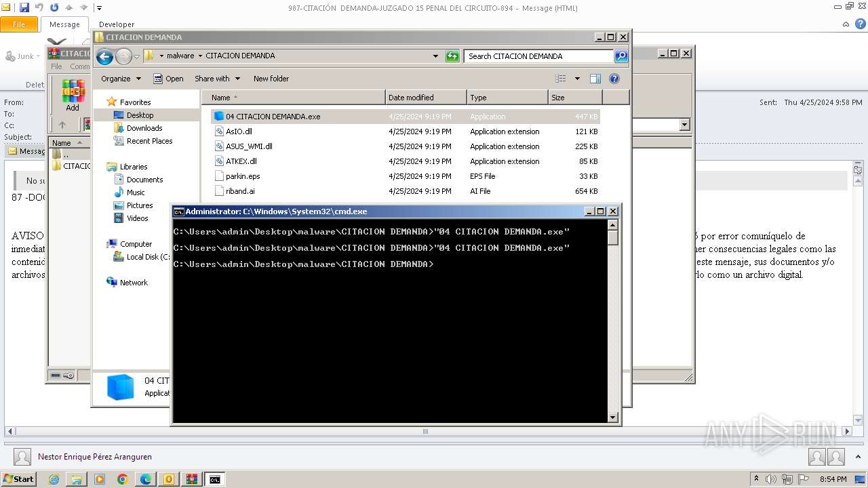Focus the Search CITACION DEMANDA field
The height and width of the screenshot is (488, 868).
tap(539, 56)
